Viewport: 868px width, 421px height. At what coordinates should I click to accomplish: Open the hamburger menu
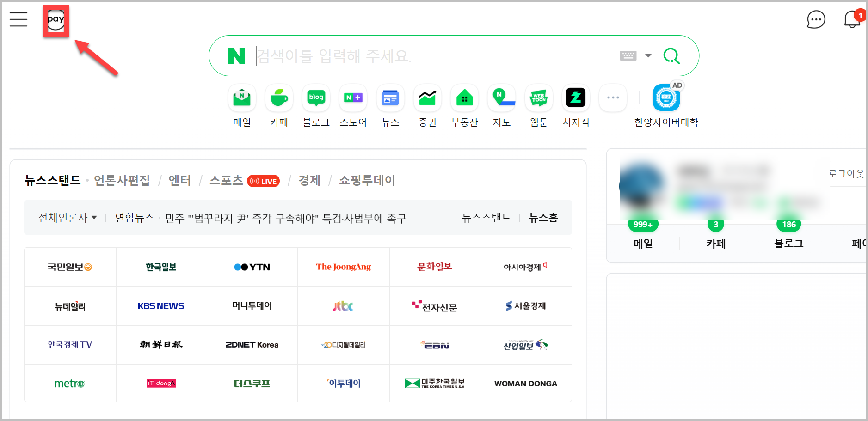(x=18, y=19)
